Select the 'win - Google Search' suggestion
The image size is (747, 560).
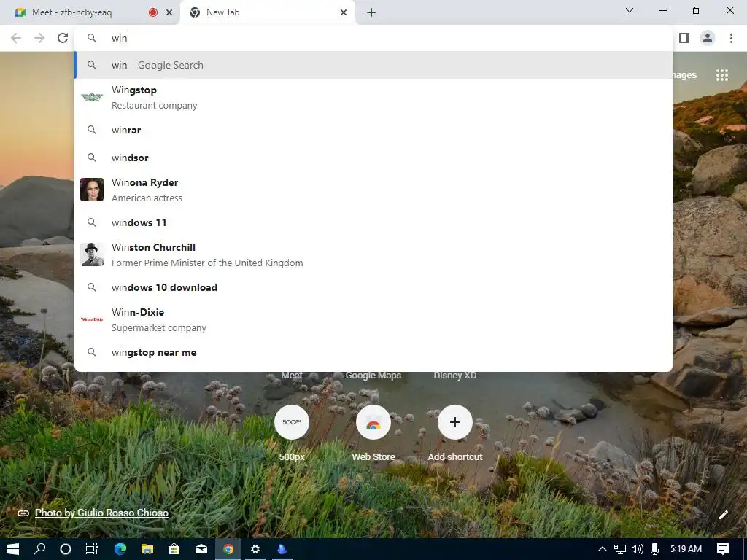[373, 65]
